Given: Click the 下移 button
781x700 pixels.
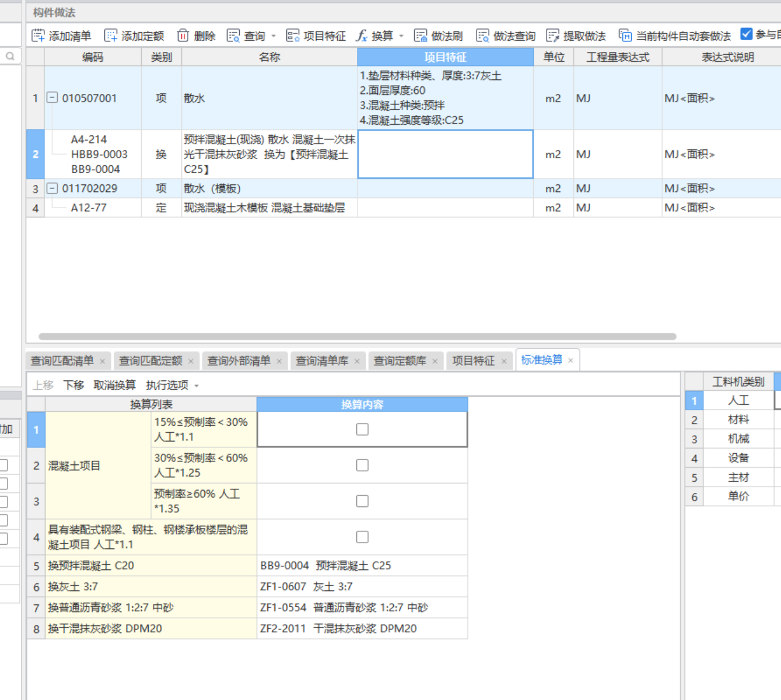Looking at the screenshot, I should click(x=74, y=385).
